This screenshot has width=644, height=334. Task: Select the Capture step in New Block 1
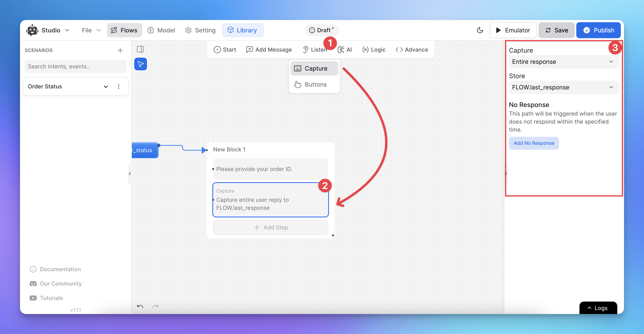pos(270,200)
